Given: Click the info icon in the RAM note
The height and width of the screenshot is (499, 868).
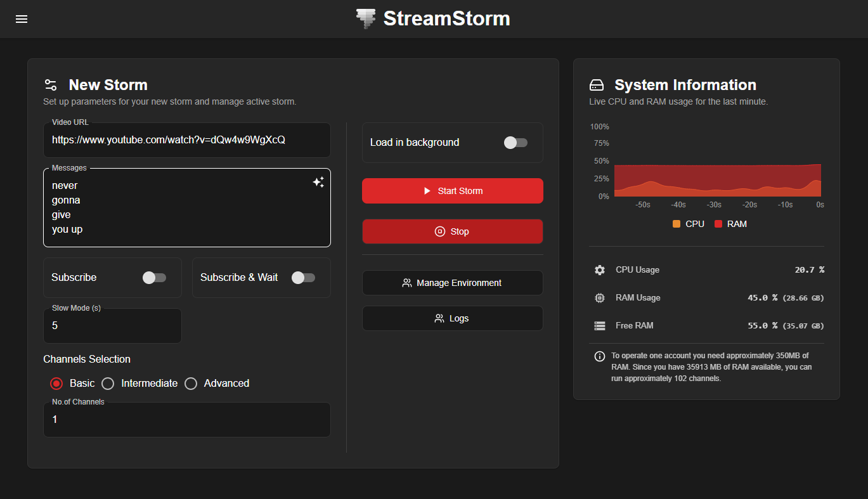Looking at the screenshot, I should coord(599,356).
